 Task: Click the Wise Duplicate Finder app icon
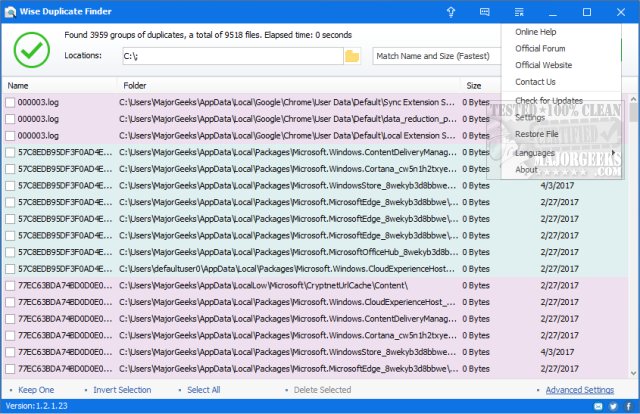[10, 12]
